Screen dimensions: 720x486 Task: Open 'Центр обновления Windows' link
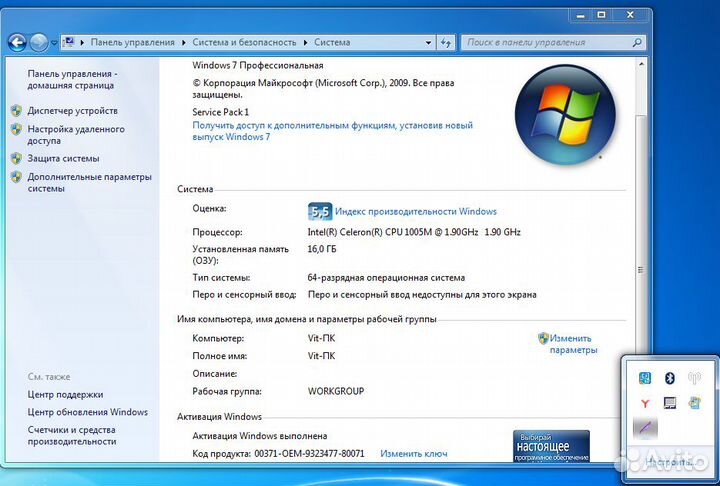click(x=88, y=412)
